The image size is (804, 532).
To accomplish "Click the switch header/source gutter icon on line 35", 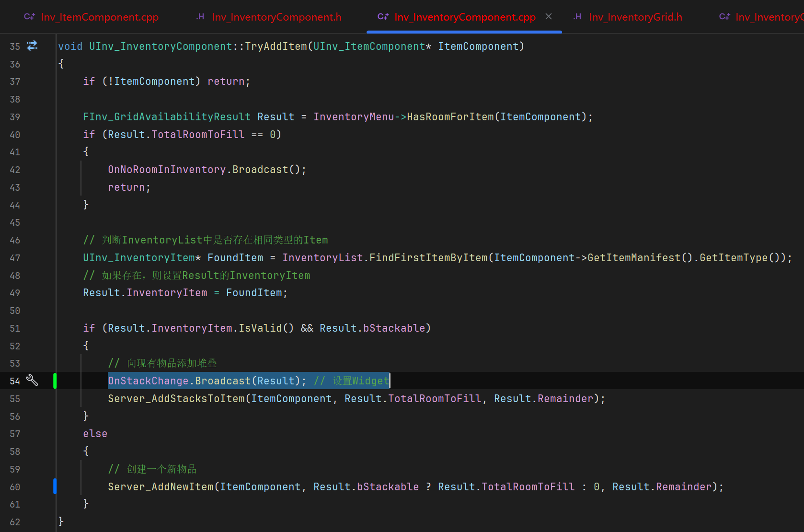I will [x=32, y=46].
